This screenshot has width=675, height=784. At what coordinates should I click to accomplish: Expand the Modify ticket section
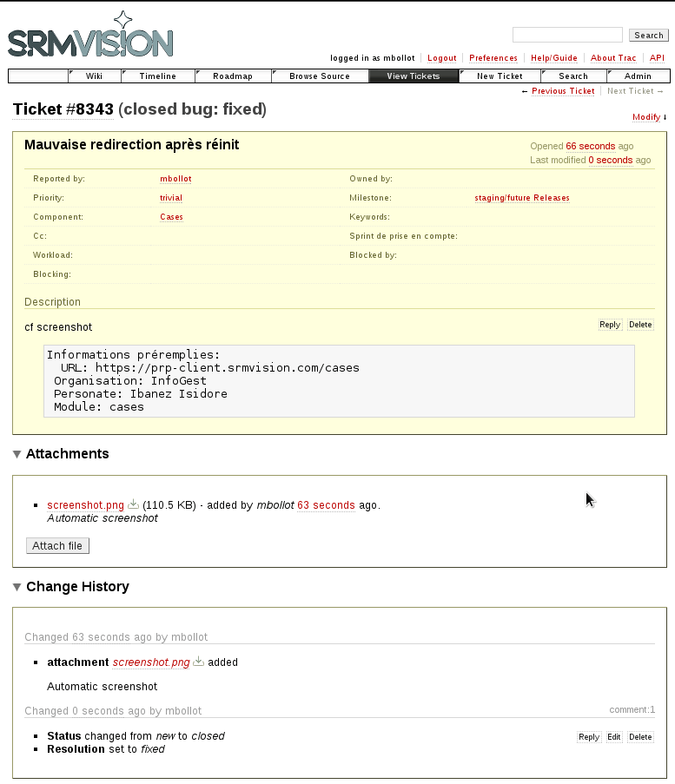pyautogui.click(x=646, y=117)
